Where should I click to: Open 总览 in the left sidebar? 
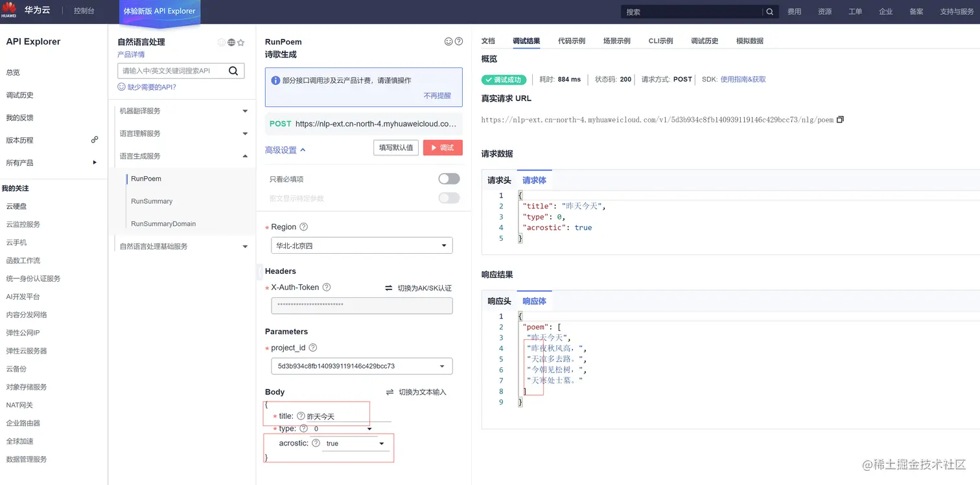coord(13,73)
